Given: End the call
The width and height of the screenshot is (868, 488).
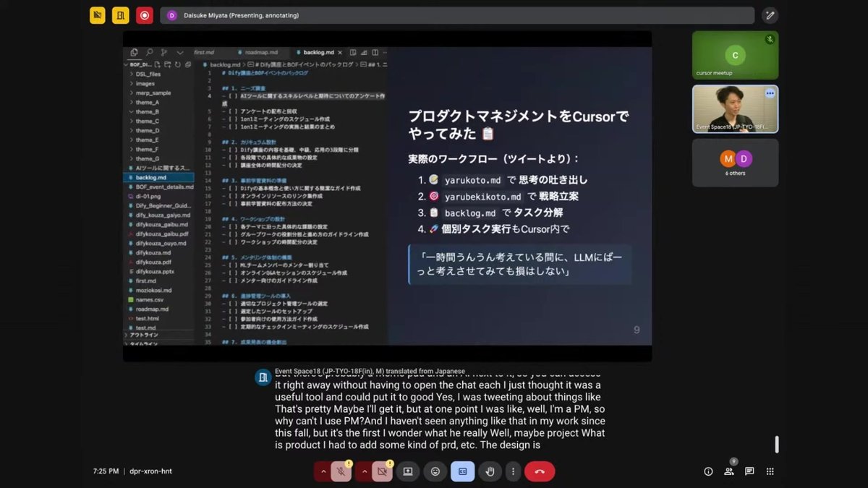Looking at the screenshot, I should coord(539,471).
